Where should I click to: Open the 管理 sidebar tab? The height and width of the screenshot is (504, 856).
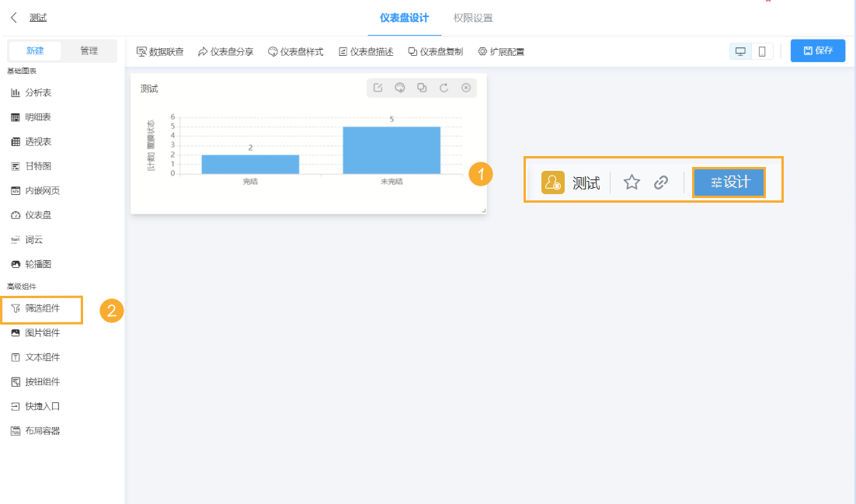pyautogui.click(x=89, y=50)
